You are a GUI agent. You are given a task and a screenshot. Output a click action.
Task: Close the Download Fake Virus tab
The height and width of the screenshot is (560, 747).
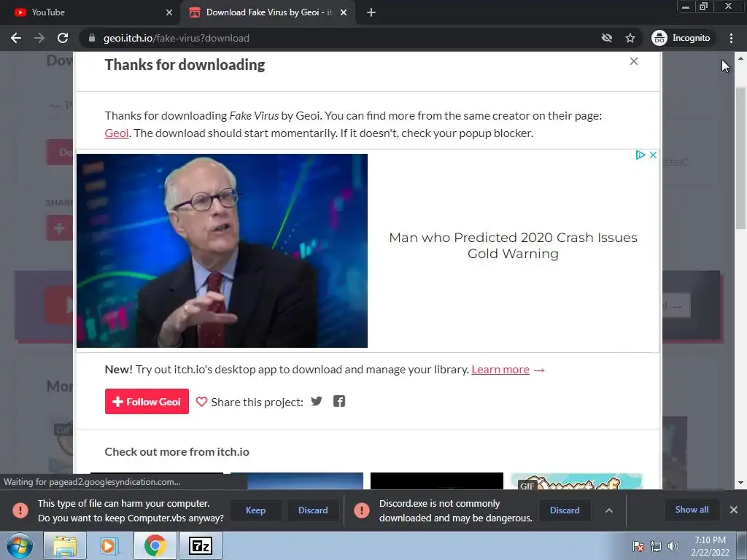[x=344, y=12]
